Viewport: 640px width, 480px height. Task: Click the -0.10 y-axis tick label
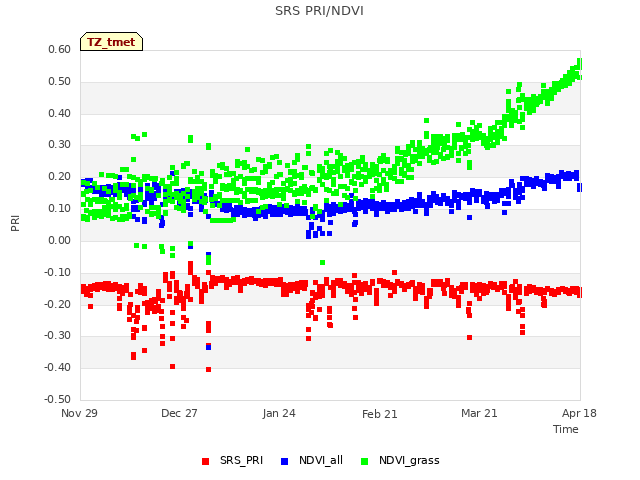[58, 272]
